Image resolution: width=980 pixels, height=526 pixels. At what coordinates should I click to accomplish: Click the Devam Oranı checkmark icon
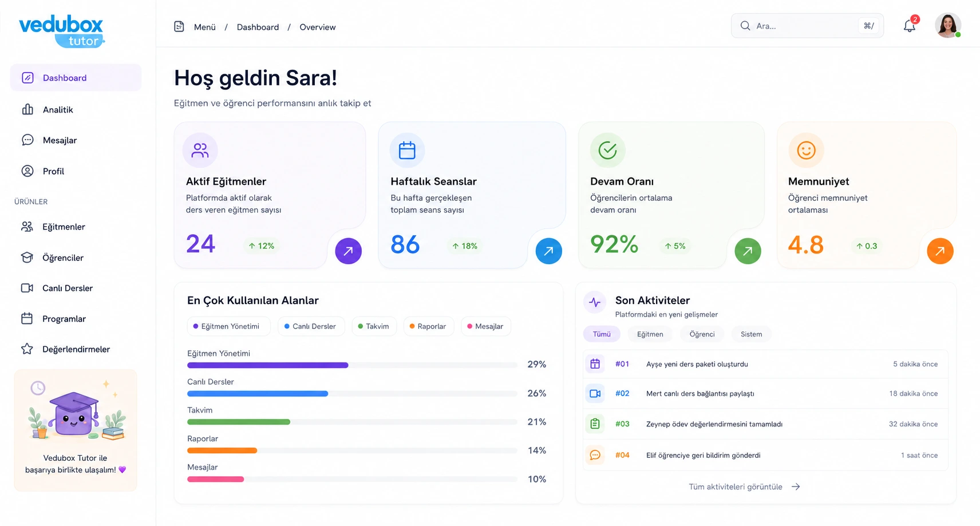click(x=607, y=151)
